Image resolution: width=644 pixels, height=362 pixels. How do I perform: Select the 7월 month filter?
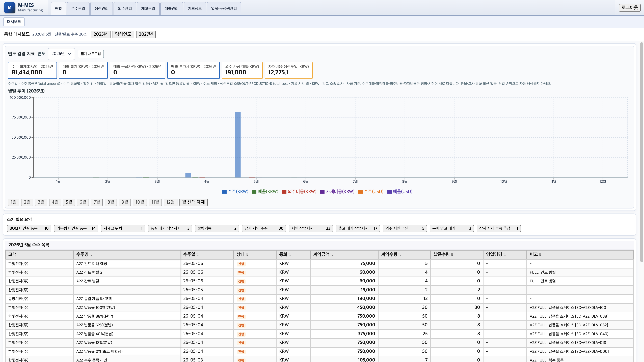pos(97,202)
